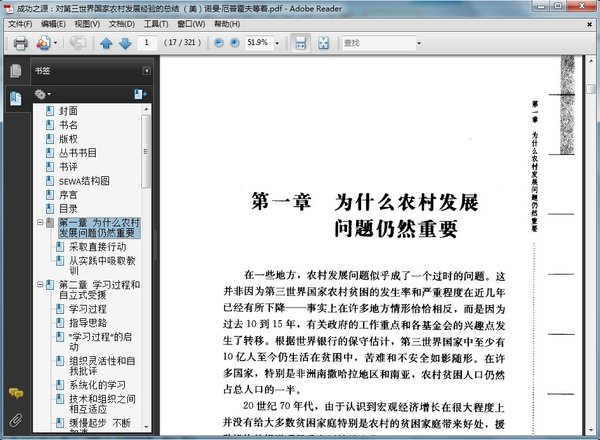Close the document with menu bar X
The width and height of the screenshot is (600, 440).
pyautogui.click(x=589, y=24)
